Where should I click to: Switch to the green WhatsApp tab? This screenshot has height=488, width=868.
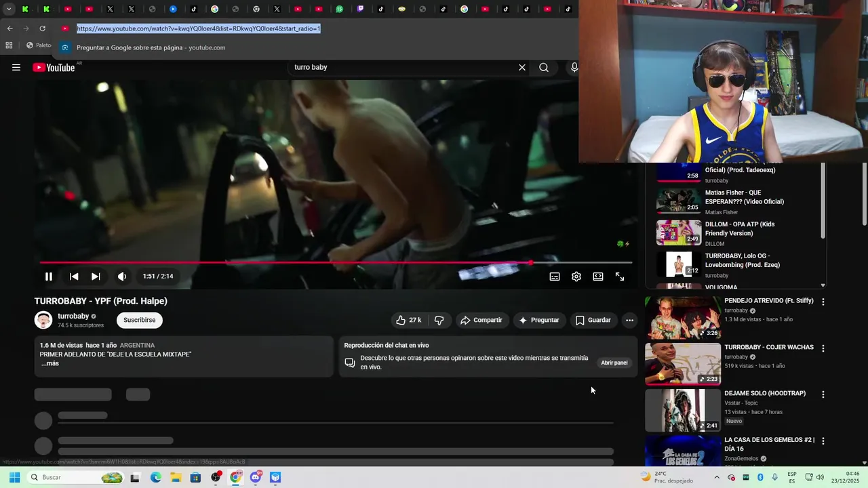click(x=339, y=9)
